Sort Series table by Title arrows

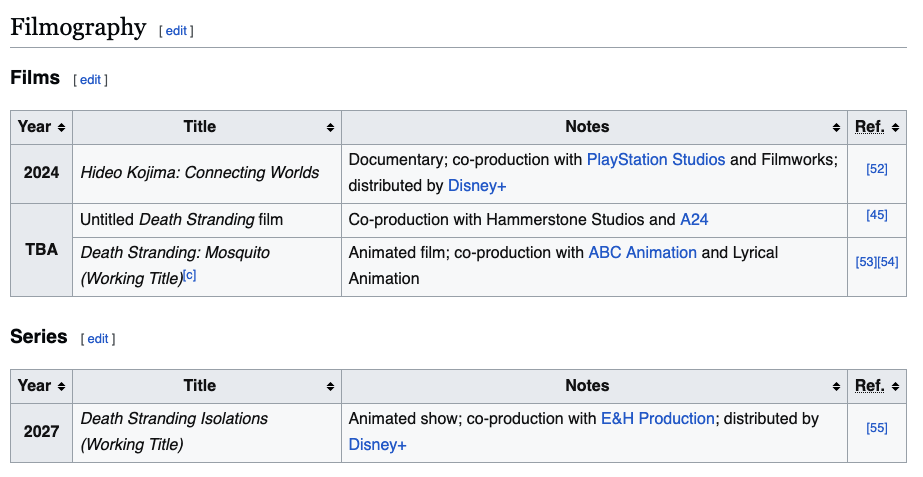pyautogui.click(x=330, y=386)
